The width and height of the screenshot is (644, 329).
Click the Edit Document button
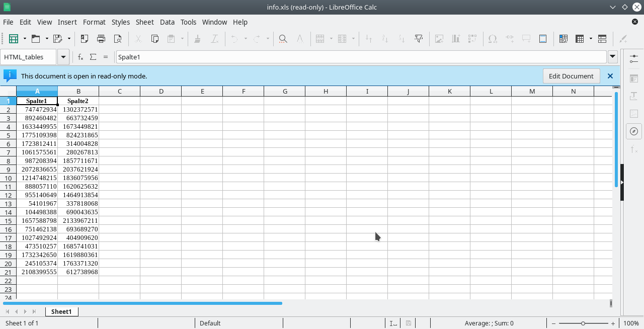(571, 76)
